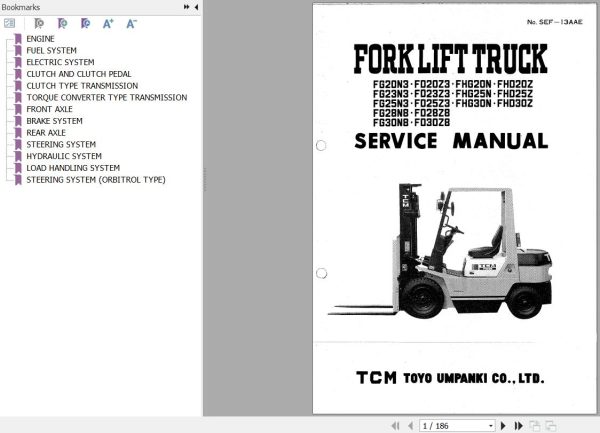The height and width of the screenshot is (433, 600).
Task: Open the HYDRAULIC SYSTEM bookmark
Action: pos(64,156)
